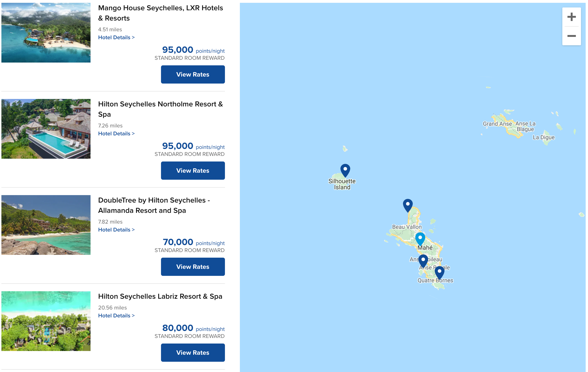The image size is (588, 372).
Task: Open Hotel Details for Labriz Resort
Action: (116, 316)
